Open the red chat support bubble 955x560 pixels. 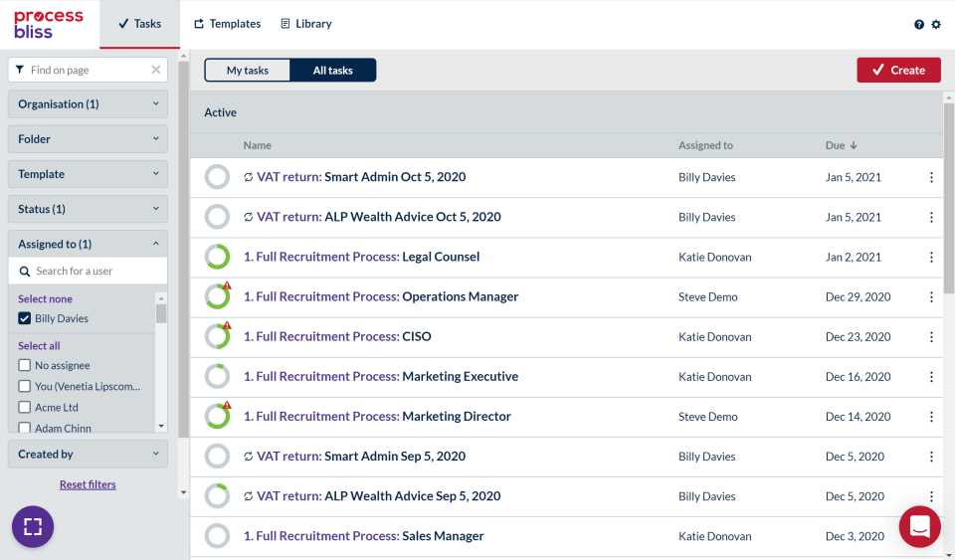point(919,526)
